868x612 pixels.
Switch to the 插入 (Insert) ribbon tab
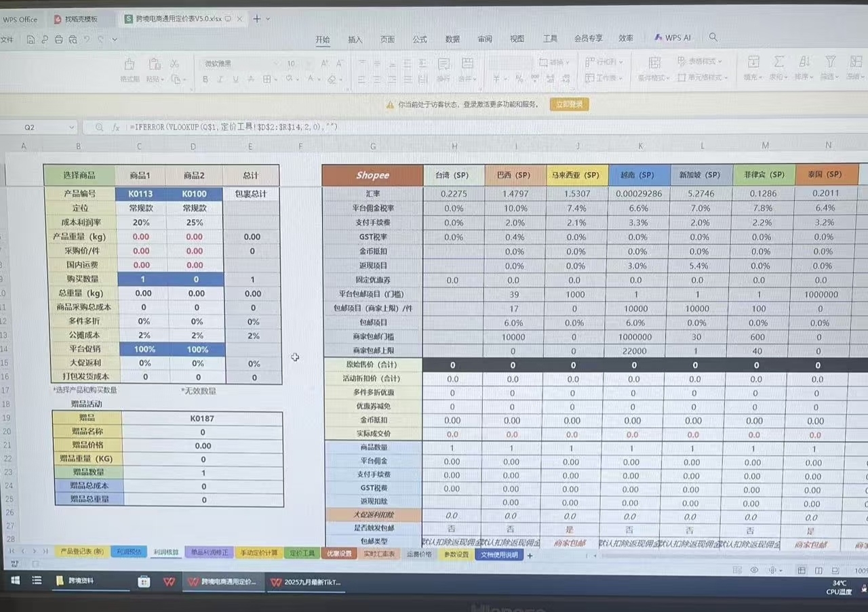click(355, 39)
